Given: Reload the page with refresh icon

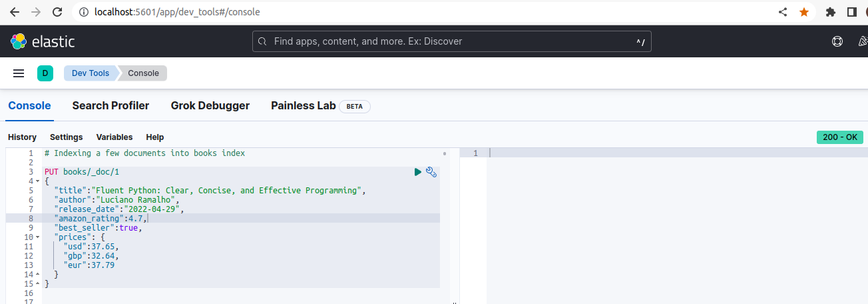Looking at the screenshot, I should (58, 12).
